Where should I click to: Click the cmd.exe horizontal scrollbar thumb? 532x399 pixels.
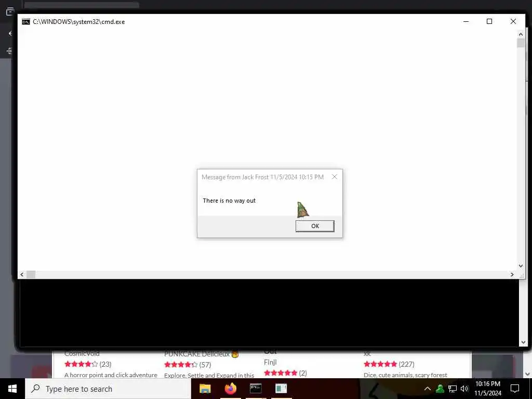click(x=31, y=274)
